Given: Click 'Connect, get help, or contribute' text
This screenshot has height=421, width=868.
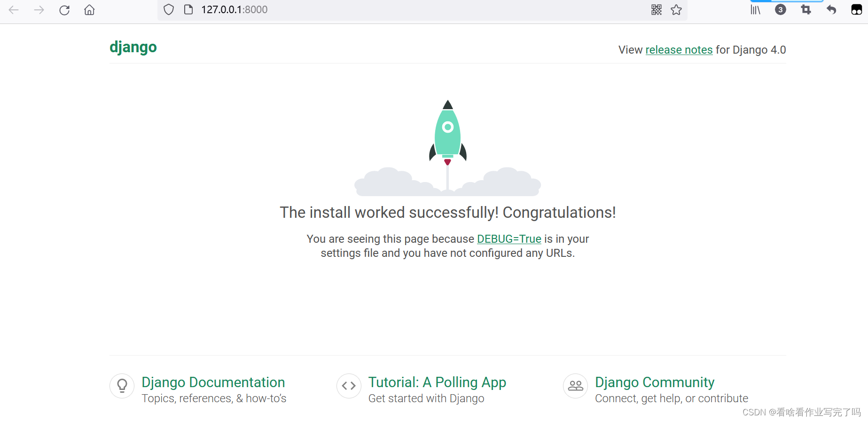Looking at the screenshot, I should pos(672,398).
